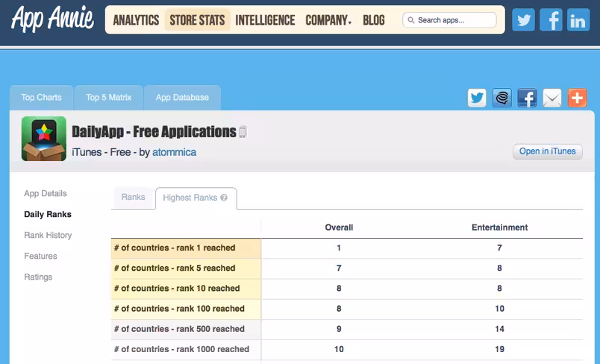Click Overall value for rank 1 reached
This screenshot has height=364, width=600.
(x=339, y=248)
